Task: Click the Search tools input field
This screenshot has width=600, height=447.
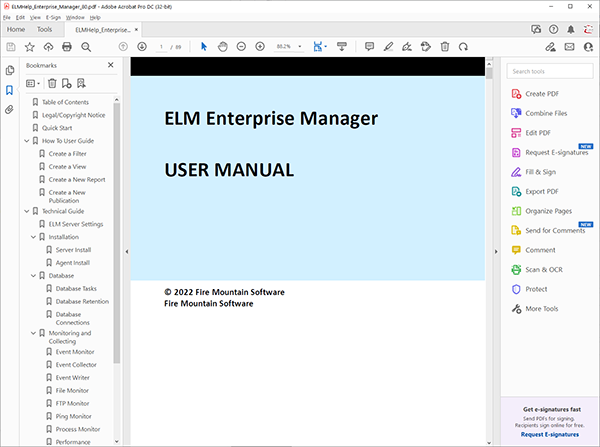Action: 550,71
